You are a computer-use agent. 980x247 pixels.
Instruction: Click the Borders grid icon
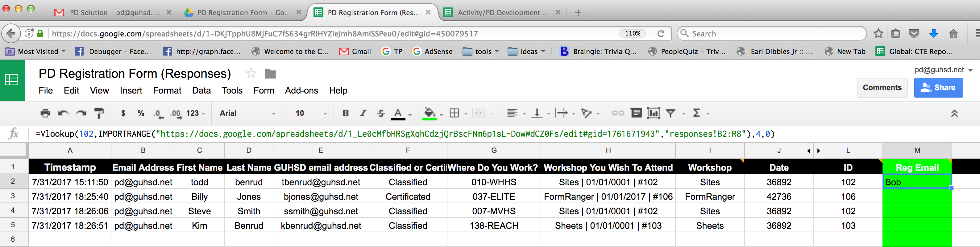click(x=454, y=113)
